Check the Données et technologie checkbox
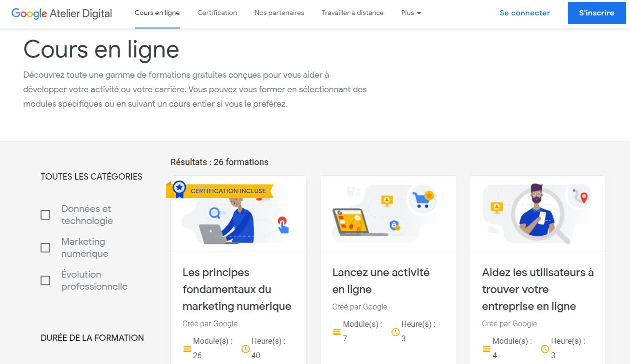The width and height of the screenshot is (630, 364). click(x=45, y=214)
